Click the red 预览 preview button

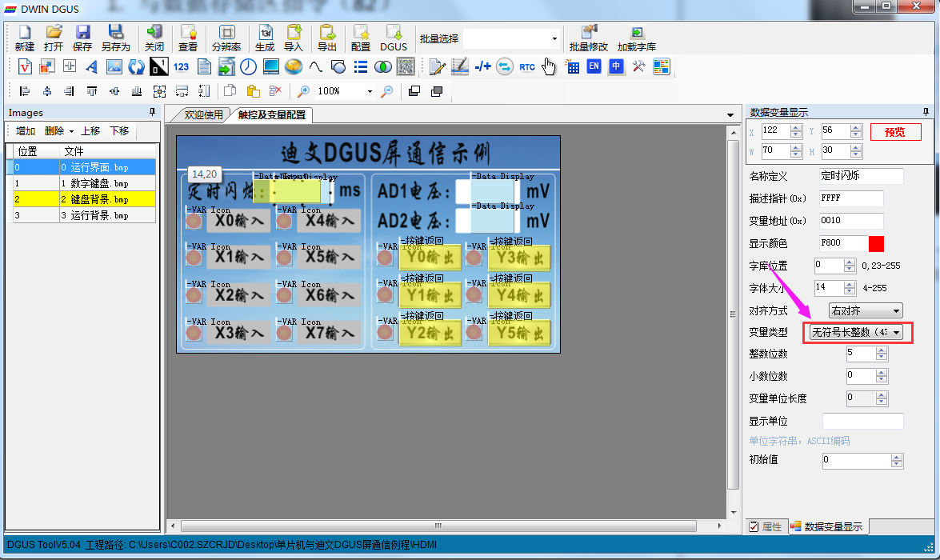click(x=895, y=132)
